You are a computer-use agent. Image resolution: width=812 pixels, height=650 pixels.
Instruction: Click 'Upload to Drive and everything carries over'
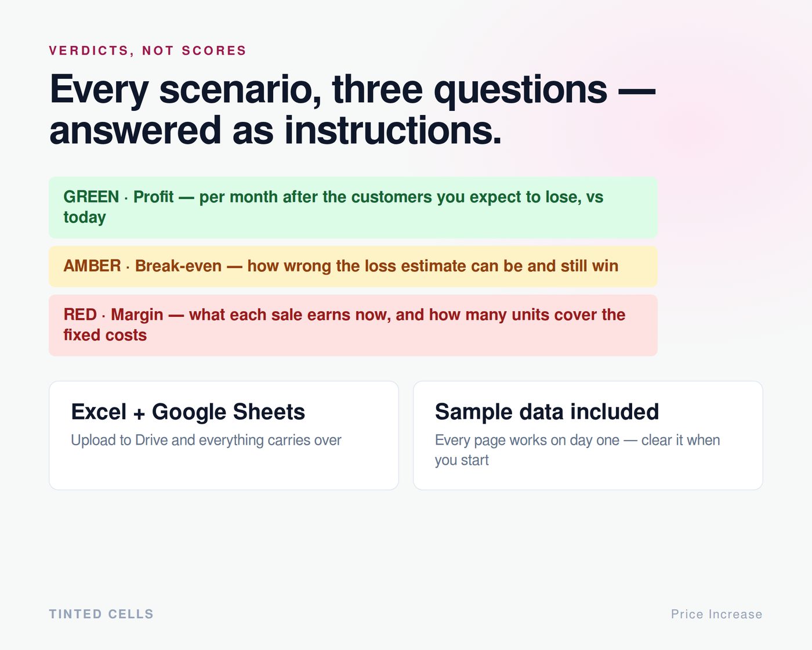point(206,440)
